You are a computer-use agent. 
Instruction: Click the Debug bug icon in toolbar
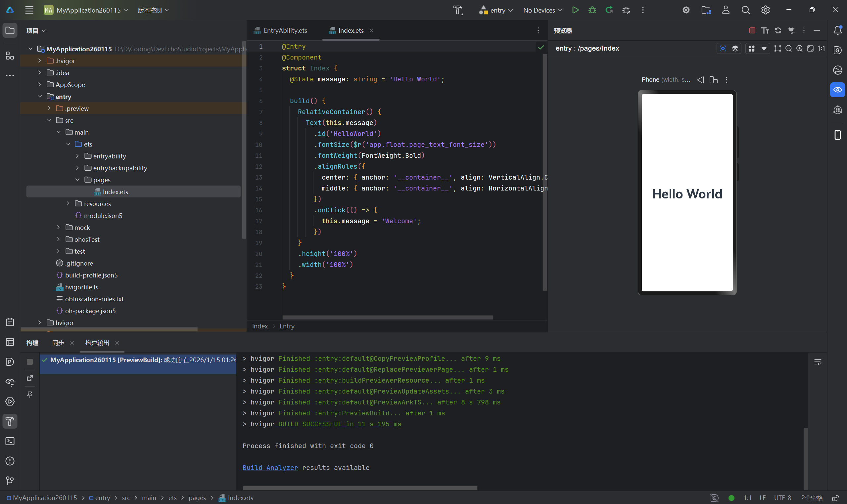(592, 10)
